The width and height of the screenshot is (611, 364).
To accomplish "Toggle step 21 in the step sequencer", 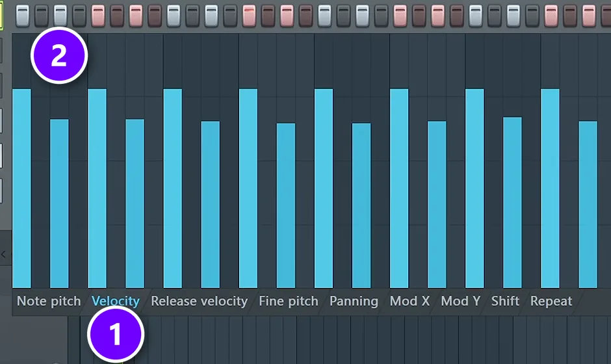I will point(400,16).
